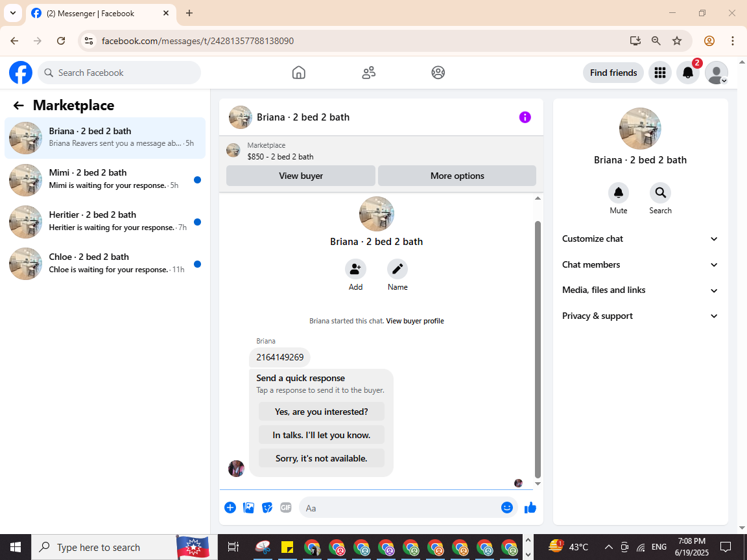Image resolution: width=747 pixels, height=560 pixels.
Task: Send a thumbs-up like
Action: point(530,507)
